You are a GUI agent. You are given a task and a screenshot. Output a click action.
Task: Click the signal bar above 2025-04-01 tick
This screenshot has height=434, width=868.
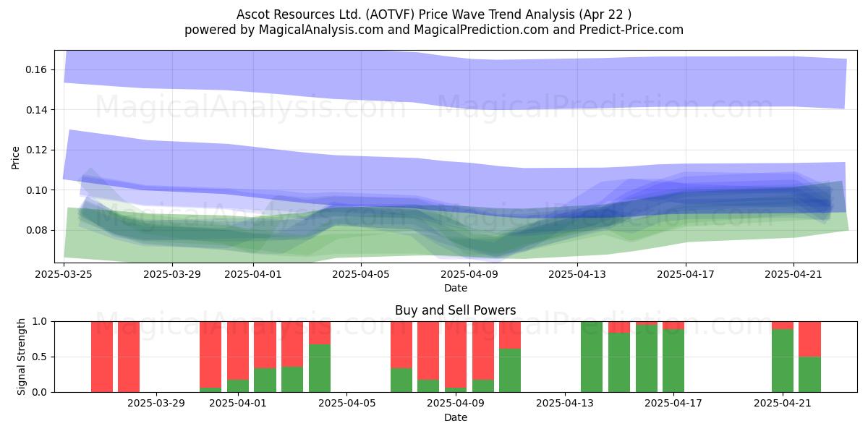pyautogui.click(x=238, y=357)
